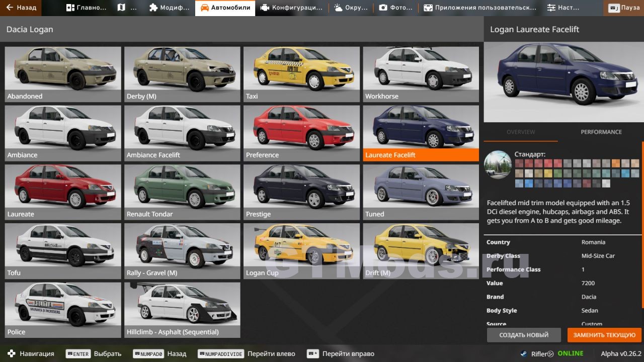Select the Ambiance Facelift configuration
The width and height of the screenshot is (644, 362).
point(182,133)
